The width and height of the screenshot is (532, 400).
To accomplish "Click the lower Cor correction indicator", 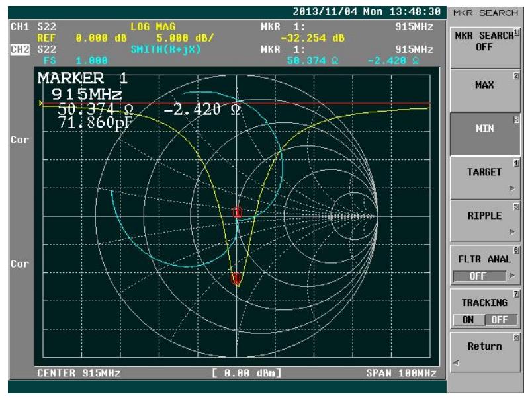I will click(x=18, y=263).
